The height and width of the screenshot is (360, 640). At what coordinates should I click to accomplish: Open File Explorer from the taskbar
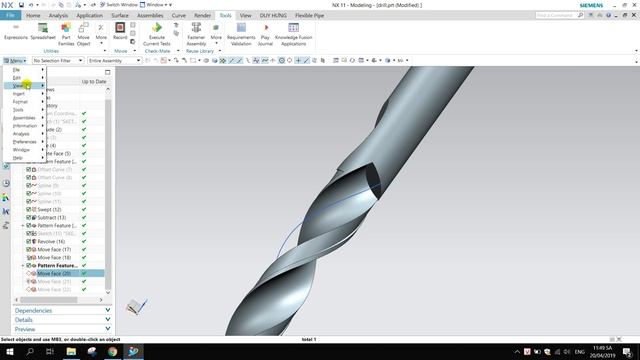pos(71,351)
